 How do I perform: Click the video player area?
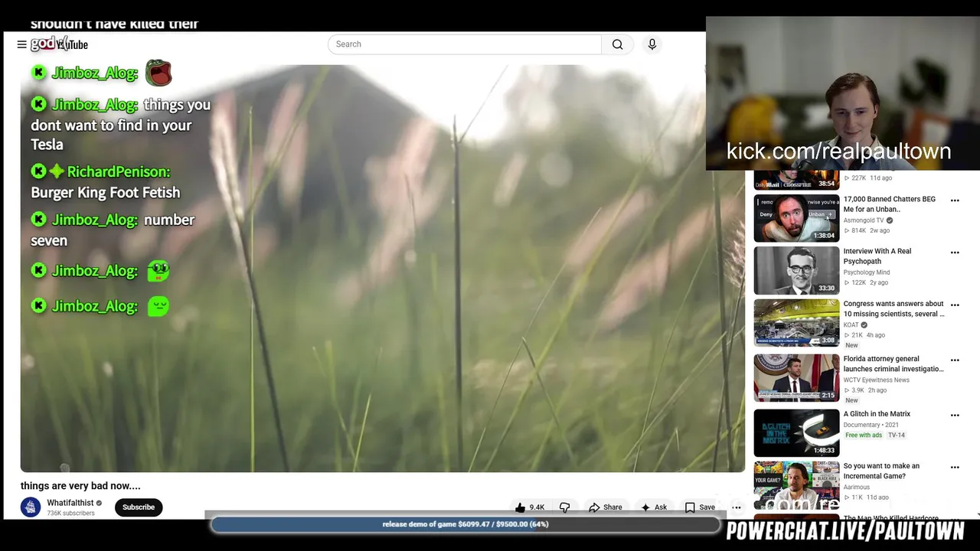[383, 268]
